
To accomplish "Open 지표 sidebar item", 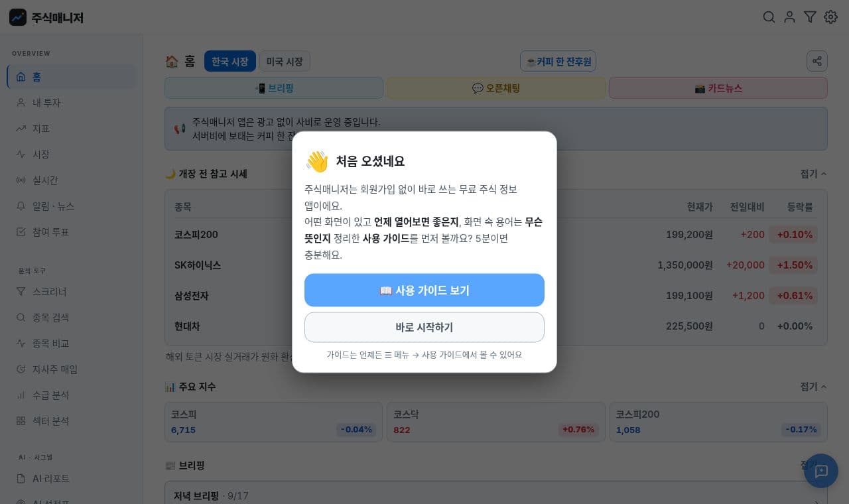I will 72,129.
